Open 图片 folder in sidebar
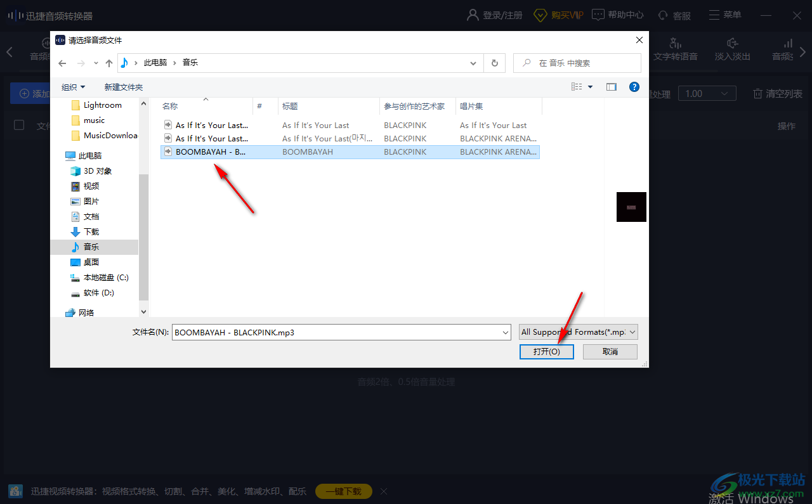Screen dimensions: 812x504 pyautogui.click(x=85, y=201)
